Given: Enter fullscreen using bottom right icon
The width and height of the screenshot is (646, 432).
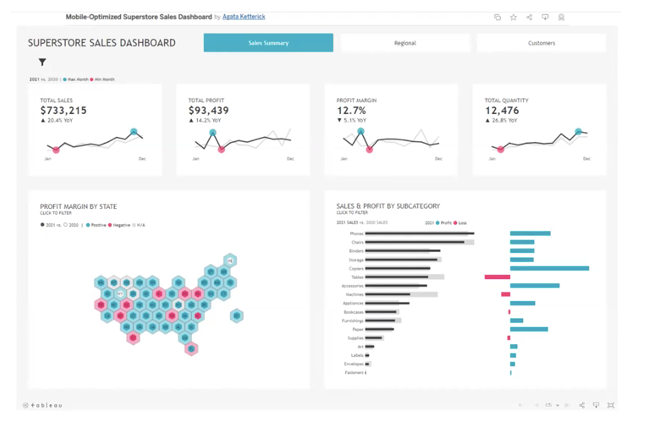Looking at the screenshot, I should [x=610, y=405].
